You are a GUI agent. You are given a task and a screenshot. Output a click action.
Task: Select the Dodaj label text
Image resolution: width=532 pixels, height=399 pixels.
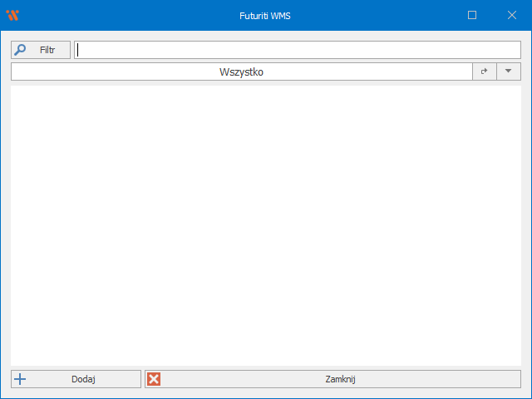(83, 379)
